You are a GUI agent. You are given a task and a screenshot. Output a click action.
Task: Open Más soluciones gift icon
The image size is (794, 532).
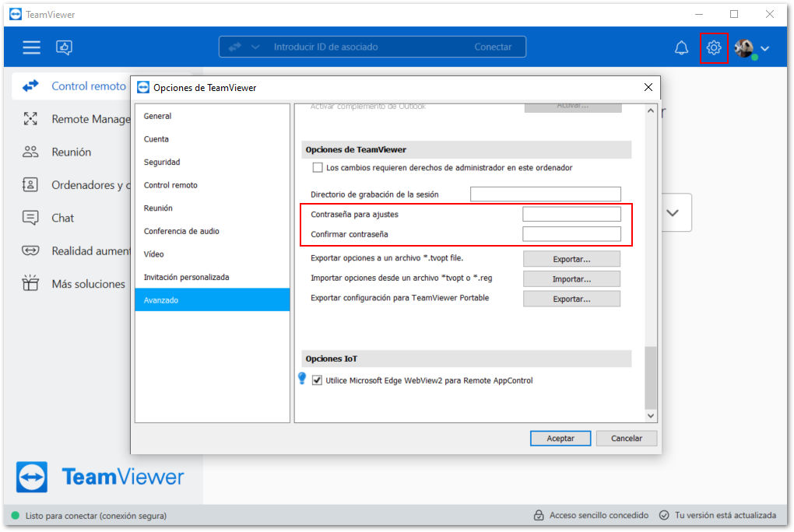pos(30,283)
